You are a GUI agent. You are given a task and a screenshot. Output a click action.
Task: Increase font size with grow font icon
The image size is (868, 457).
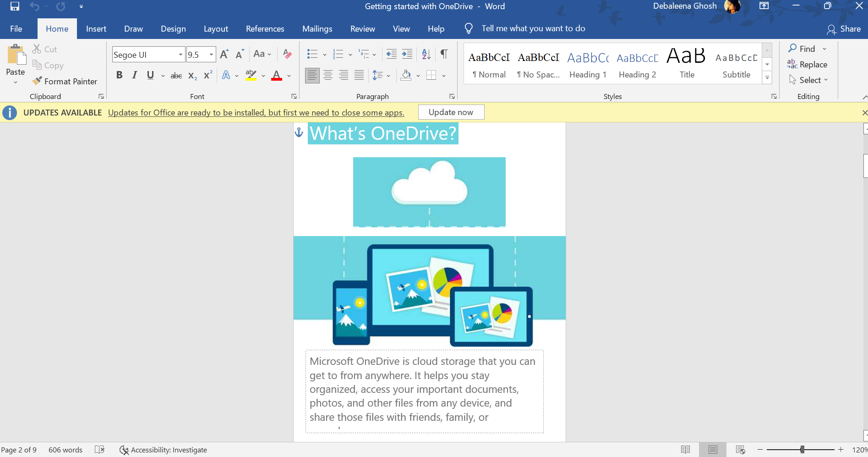click(224, 55)
